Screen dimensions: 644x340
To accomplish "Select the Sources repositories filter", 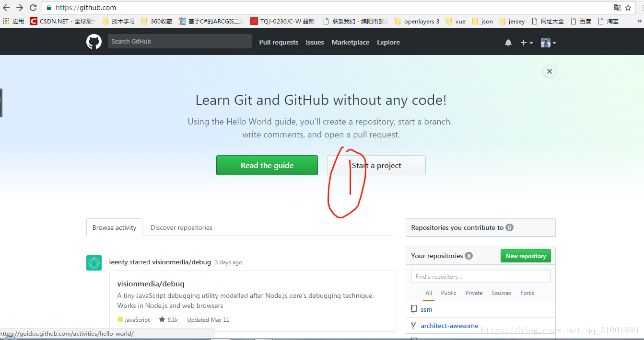I will 502,293.
